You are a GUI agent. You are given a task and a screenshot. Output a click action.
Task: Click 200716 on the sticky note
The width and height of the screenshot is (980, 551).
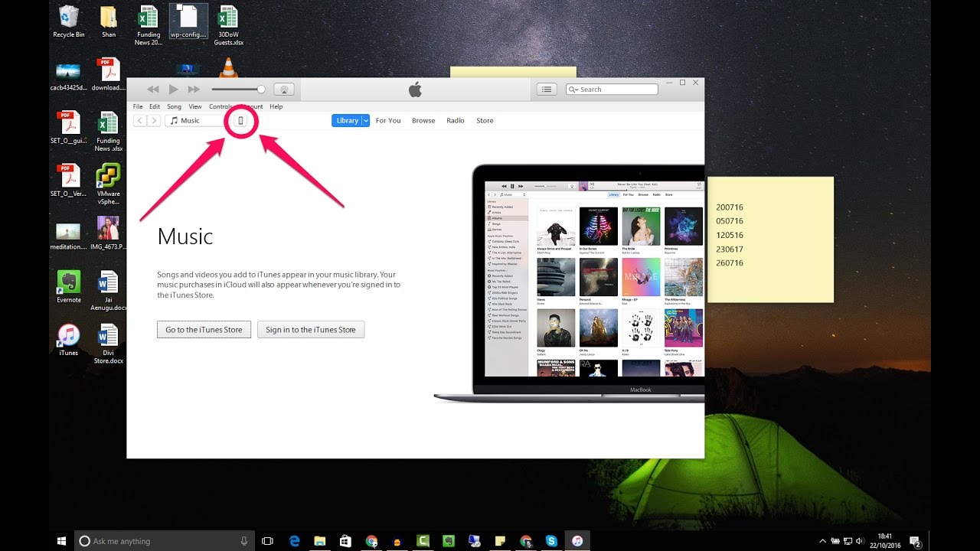(x=730, y=207)
